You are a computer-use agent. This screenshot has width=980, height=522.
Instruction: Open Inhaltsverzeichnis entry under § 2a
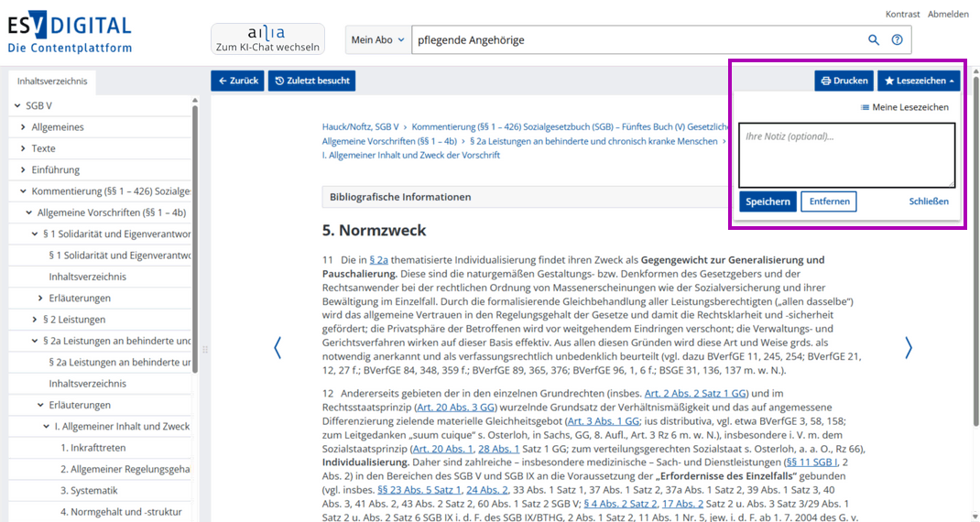click(x=88, y=384)
